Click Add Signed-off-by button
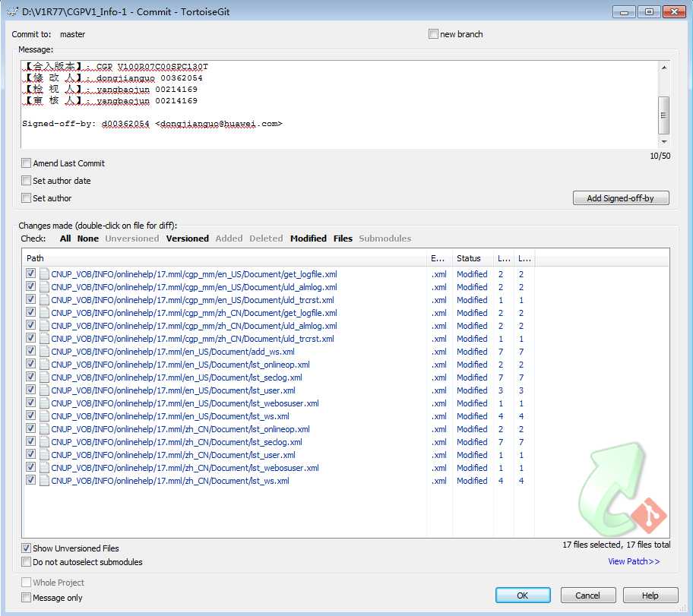 point(621,198)
